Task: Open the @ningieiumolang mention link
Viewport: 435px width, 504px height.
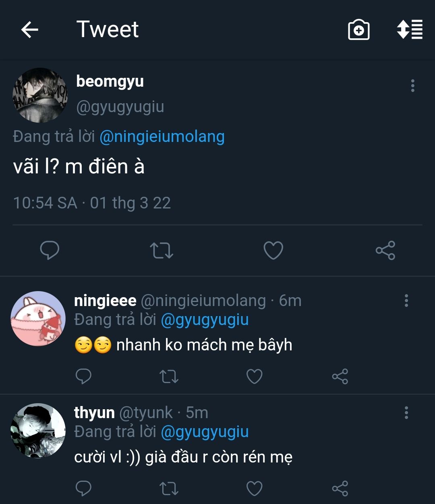Action: [162, 137]
